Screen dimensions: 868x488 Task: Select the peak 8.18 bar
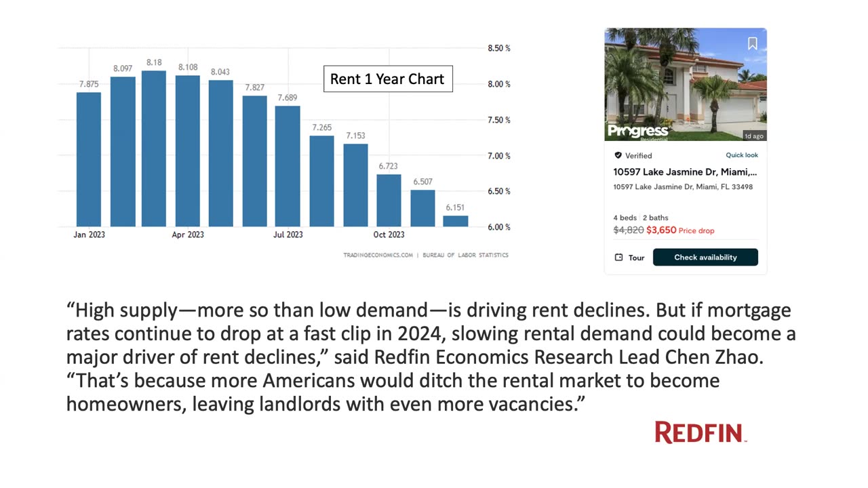point(154,148)
